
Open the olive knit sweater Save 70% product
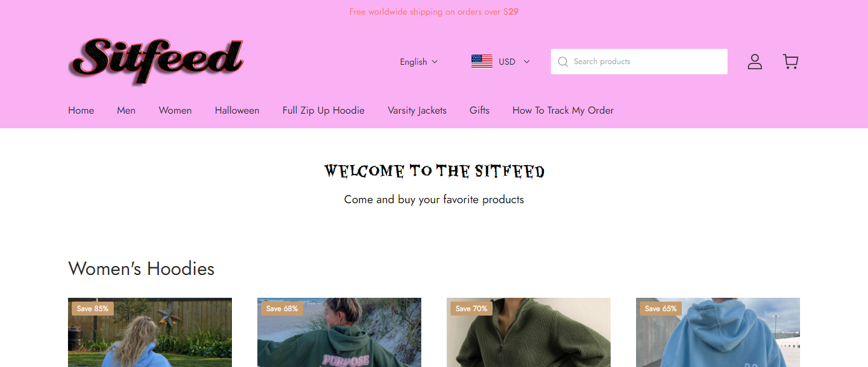pyautogui.click(x=529, y=332)
